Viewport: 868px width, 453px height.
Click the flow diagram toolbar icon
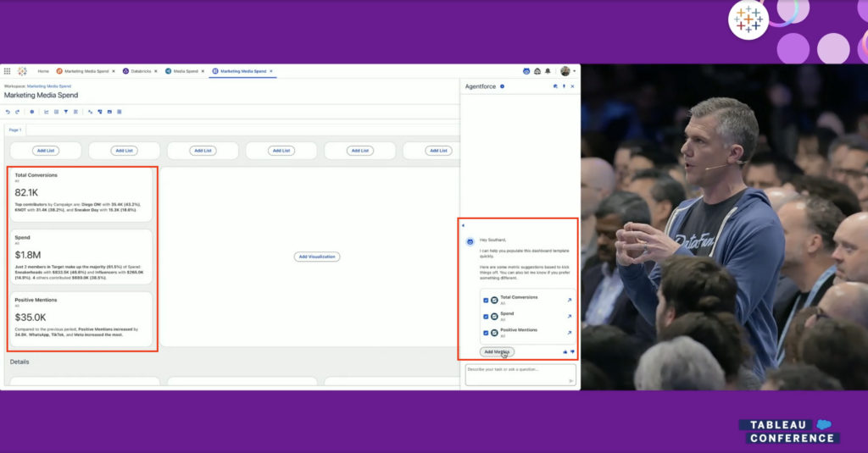(100, 112)
